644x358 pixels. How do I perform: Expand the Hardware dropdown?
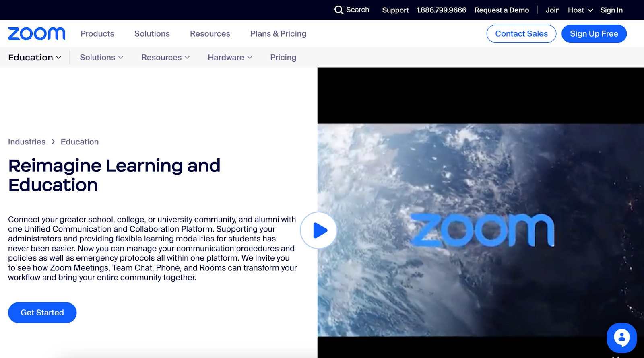(230, 58)
